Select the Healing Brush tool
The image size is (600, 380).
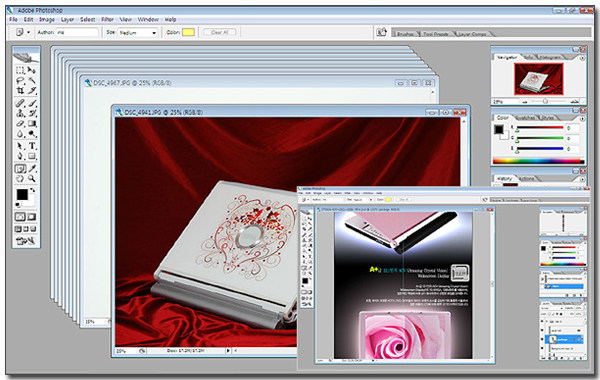tap(20, 103)
